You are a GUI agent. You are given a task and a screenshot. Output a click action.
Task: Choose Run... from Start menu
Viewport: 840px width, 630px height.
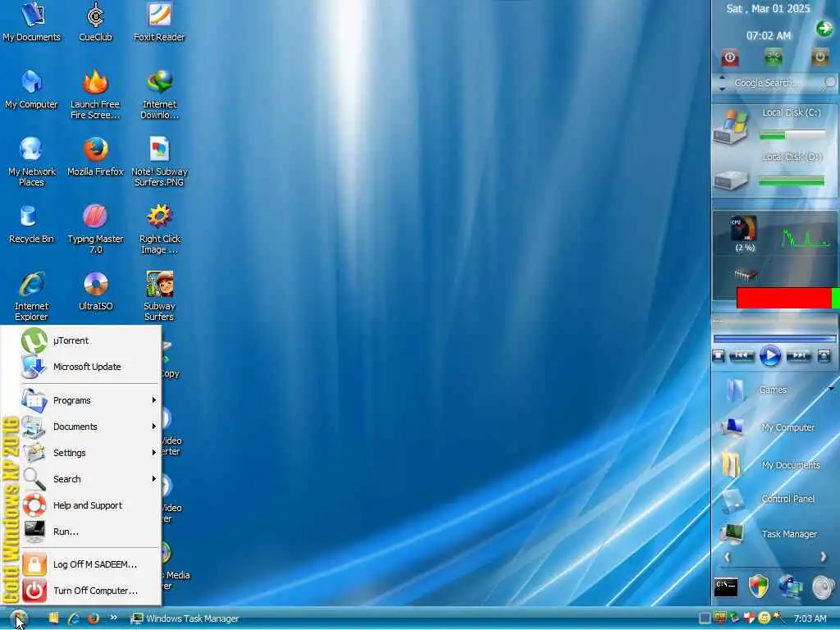(90, 532)
